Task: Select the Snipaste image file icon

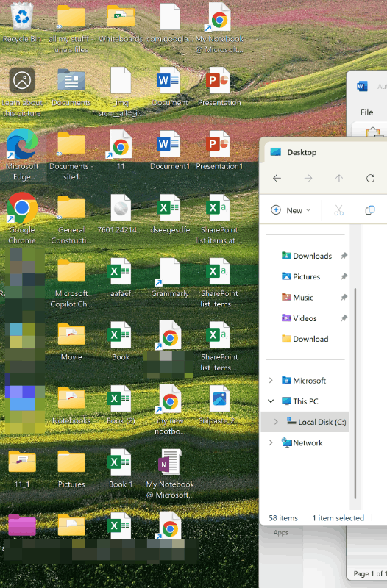Action: [x=219, y=405]
